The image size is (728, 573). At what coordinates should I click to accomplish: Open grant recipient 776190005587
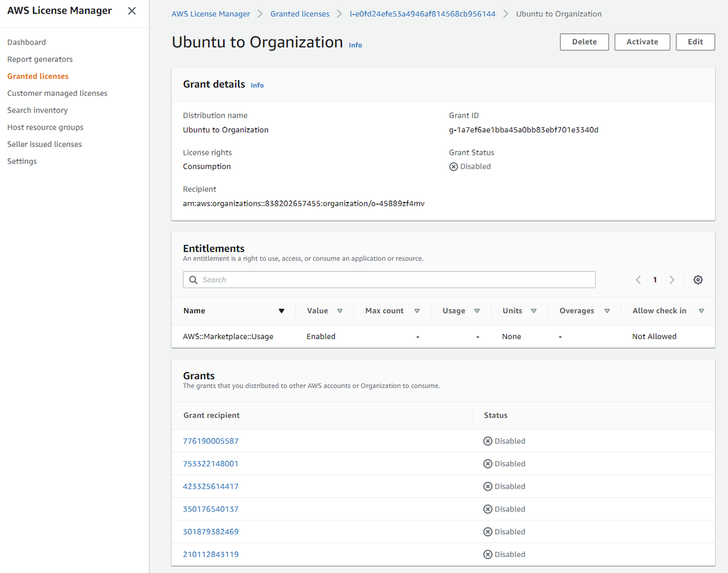tap(211, 441)
